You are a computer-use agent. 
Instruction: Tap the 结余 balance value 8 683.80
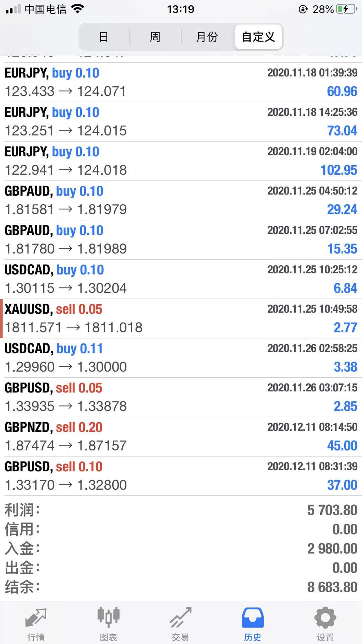pos(332,587)
